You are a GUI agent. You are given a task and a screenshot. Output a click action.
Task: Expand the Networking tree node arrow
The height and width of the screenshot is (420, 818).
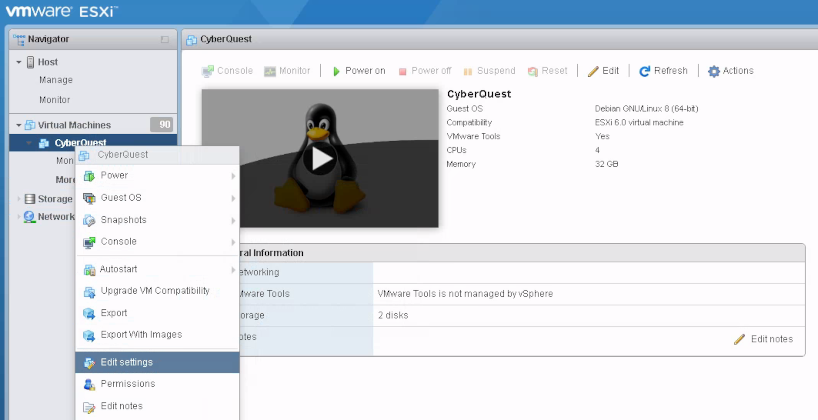coord(19,217)
